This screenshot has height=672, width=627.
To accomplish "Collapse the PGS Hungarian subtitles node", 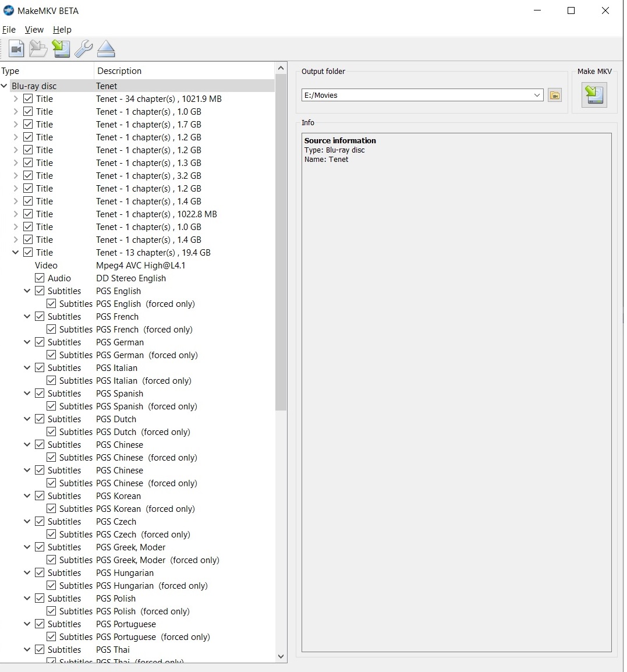I will click(x=27, y=572).
